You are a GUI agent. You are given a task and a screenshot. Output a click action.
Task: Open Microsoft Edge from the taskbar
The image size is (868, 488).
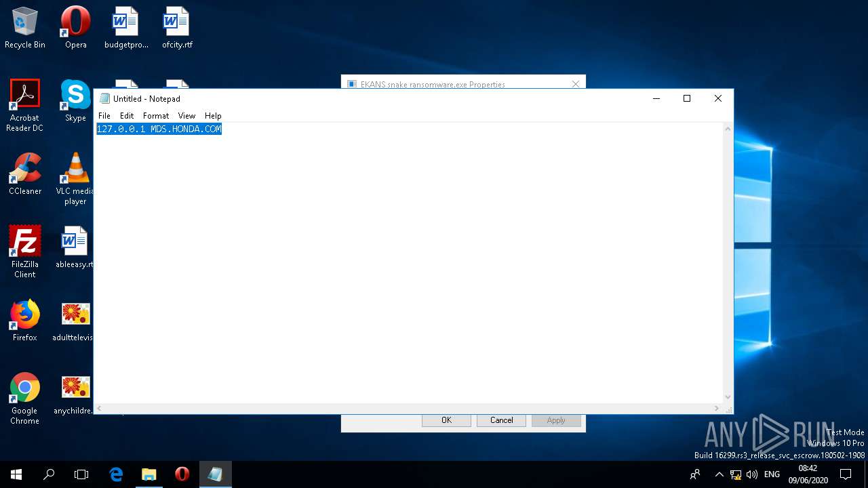[116, 474]
